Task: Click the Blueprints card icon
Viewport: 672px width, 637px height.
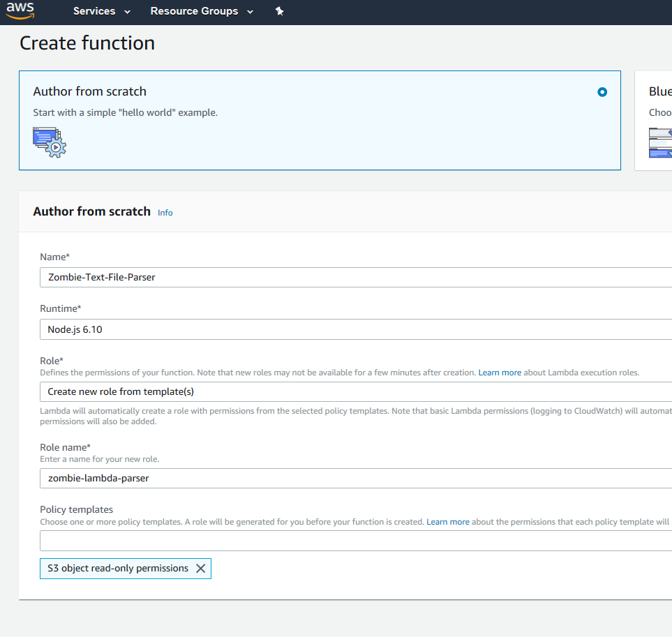Action: pos(660,143)
